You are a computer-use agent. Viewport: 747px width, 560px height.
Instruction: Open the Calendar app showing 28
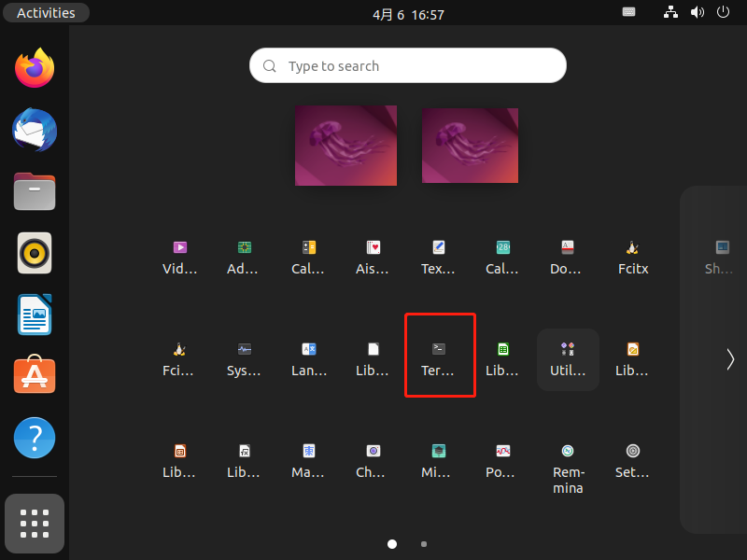point(503,247)
